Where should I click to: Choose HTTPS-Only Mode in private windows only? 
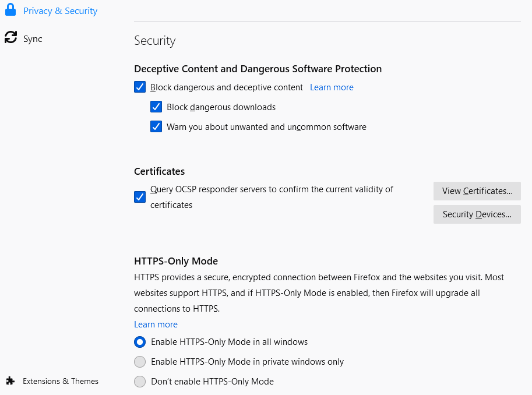tap(140, 362)
